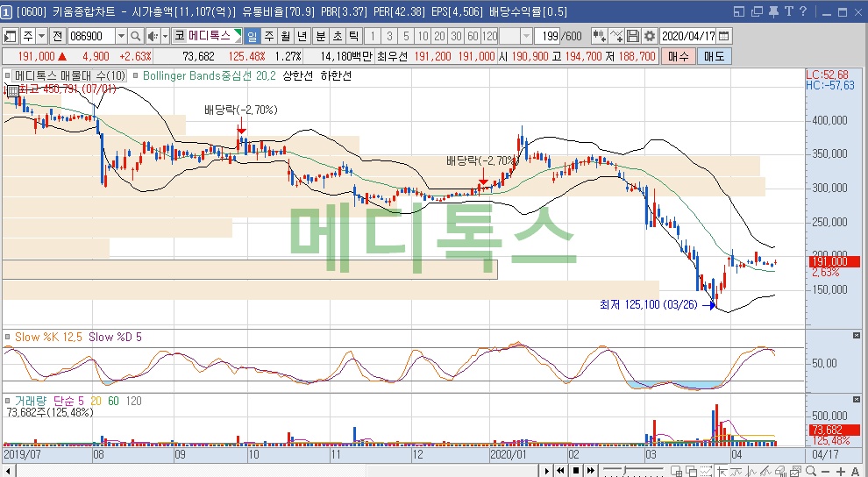
Task: Close the volume panel
Action: click(857, 399)
